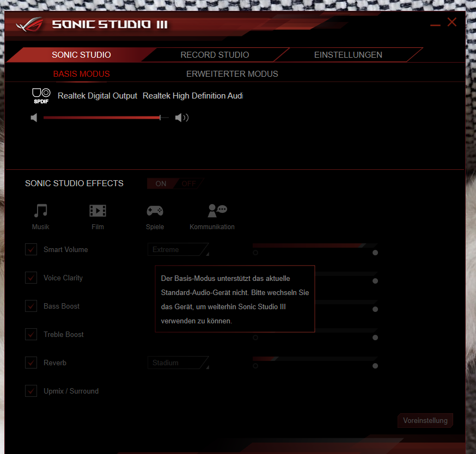Toggle the Upmix / Surround checkbox
The image size is (476, 454).
[31, 391]
